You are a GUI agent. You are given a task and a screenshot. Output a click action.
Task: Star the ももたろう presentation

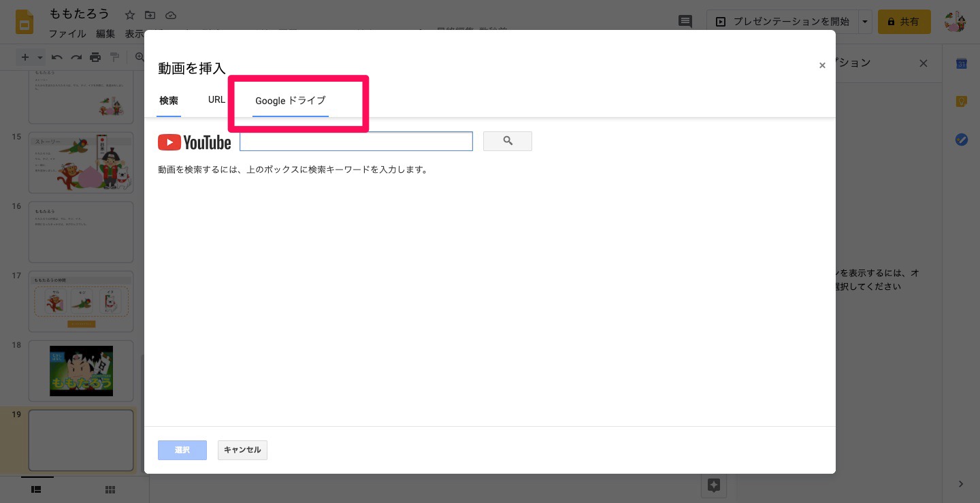(130, 15)
